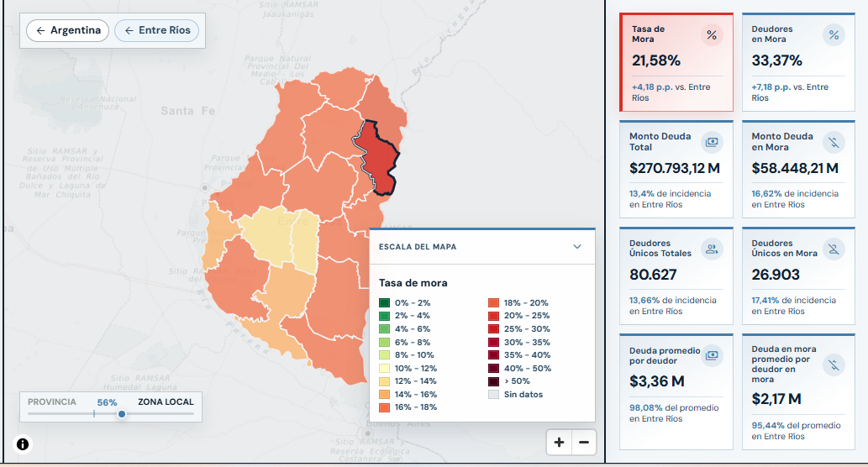Click the 13,66% de incidencia text

point(672,306)
